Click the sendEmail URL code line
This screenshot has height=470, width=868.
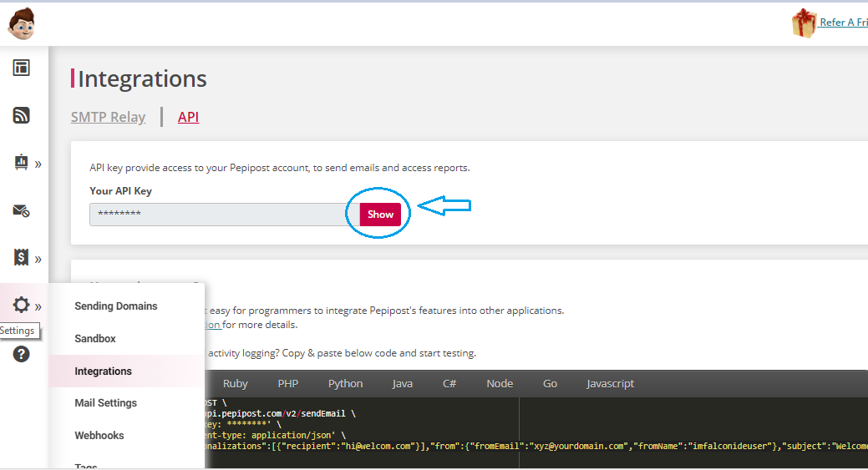tap(280, 413)
